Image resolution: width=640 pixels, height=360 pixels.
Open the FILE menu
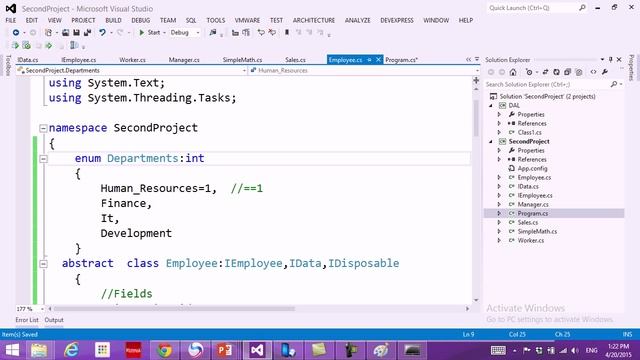pos(11,20)
